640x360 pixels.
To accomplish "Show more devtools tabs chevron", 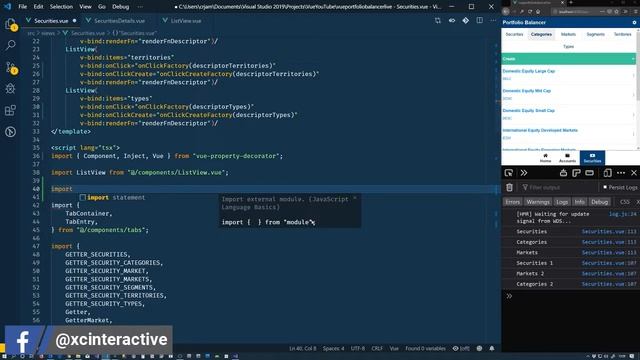I will [524, 173].
